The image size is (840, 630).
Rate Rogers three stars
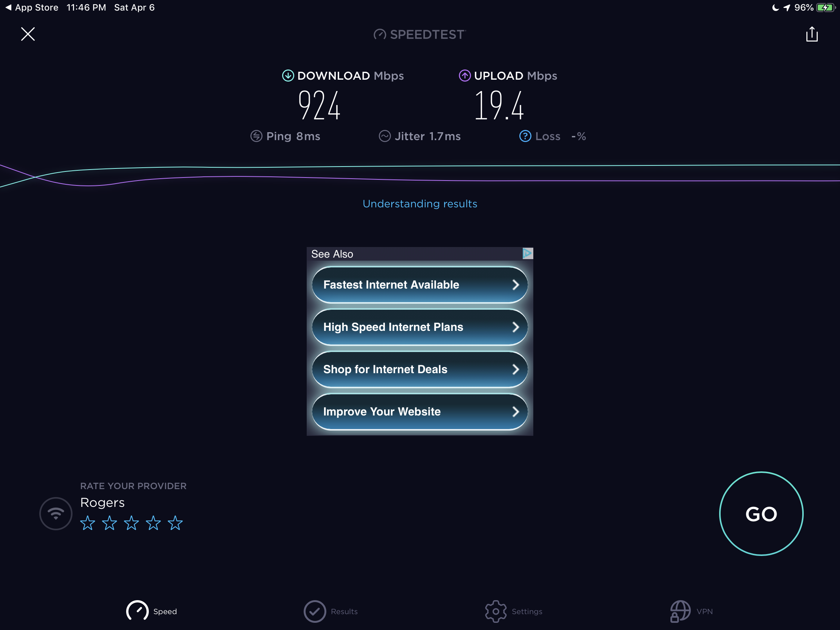(x=131, y=523)
